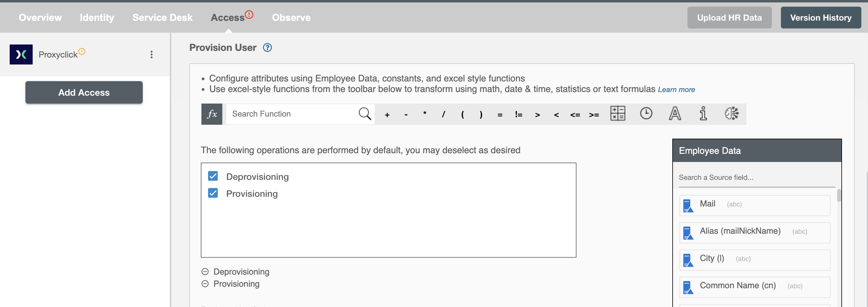Click the fx function icon
Viewport: 868px width, 307px height.
212,114
